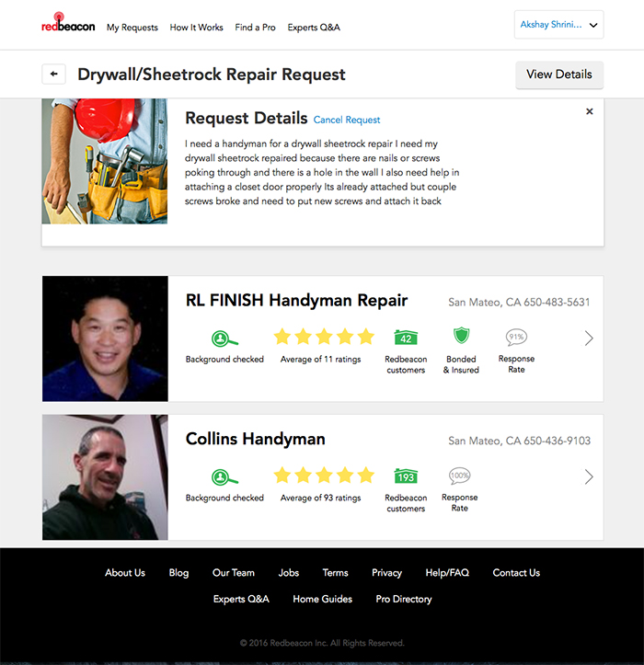Click "Average of 11 ratings" text

tap(320, 360)
